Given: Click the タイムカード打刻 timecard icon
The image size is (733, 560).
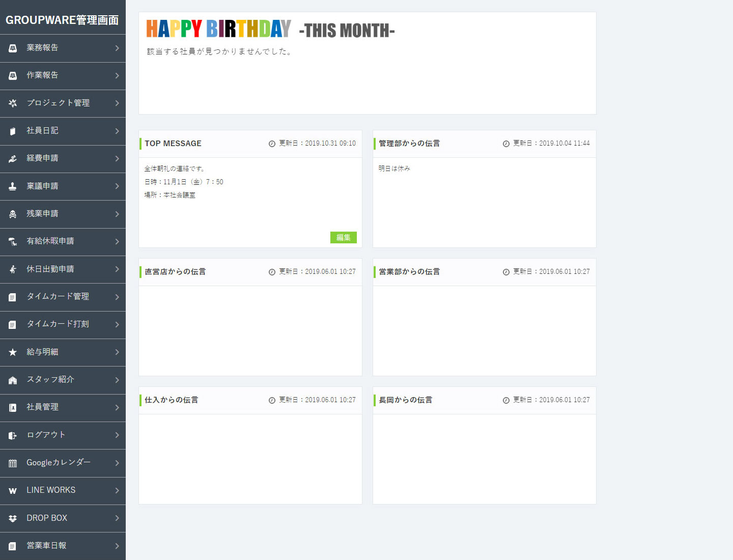Looking at the screenshot, I should tap(12, 324).
